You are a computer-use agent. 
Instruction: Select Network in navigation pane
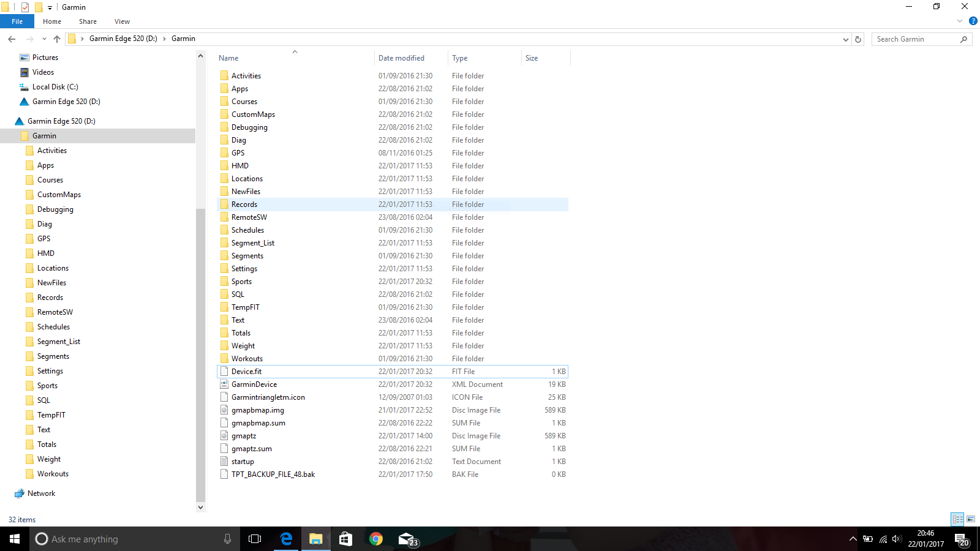41,493
